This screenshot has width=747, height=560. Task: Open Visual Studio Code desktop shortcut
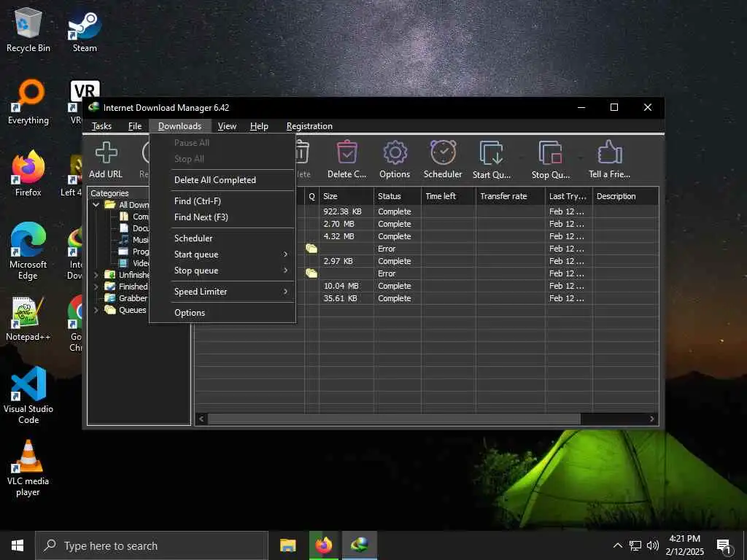[28, 395]
